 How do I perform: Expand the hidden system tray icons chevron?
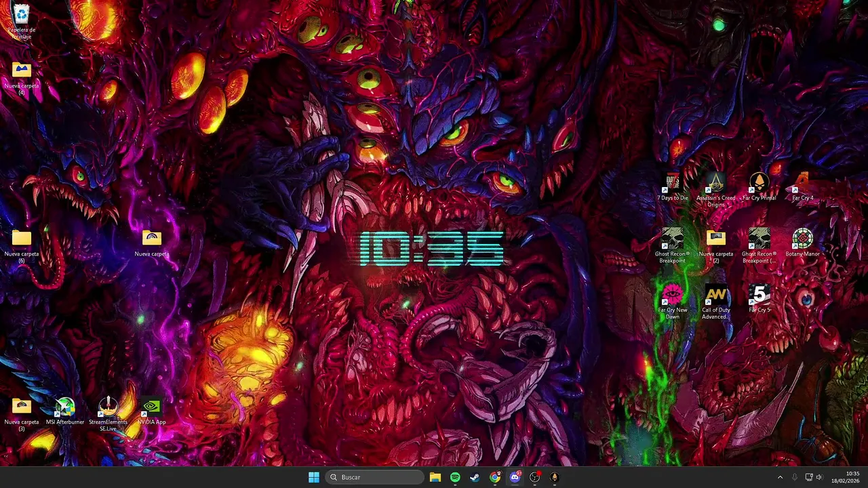780,477
